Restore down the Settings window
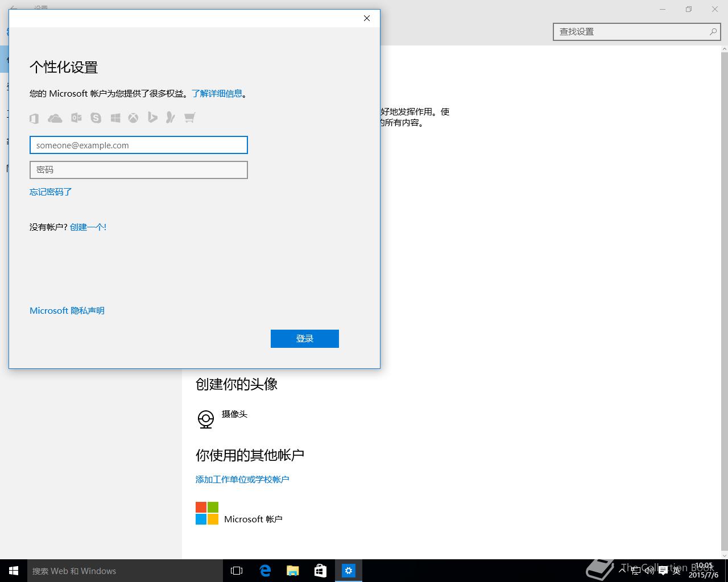The height and width of the screenshot is (582, 728). click(x=688, y=9)
